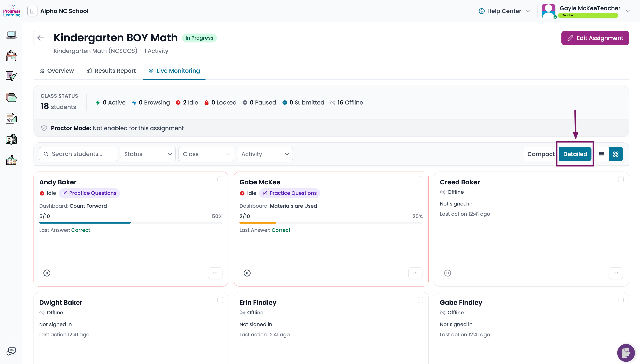Click the green Teacher level bar
The image size is (640, 364).
click(x=588, y=15)
